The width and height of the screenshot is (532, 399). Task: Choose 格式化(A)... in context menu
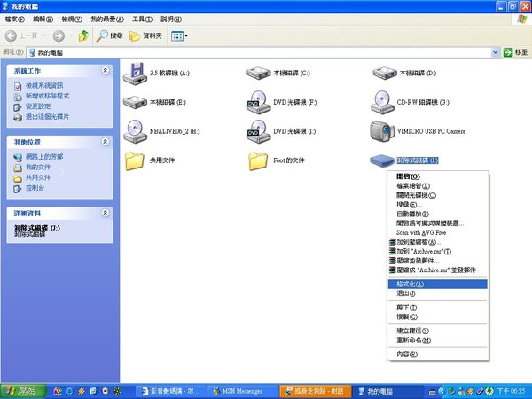(437, 285)
